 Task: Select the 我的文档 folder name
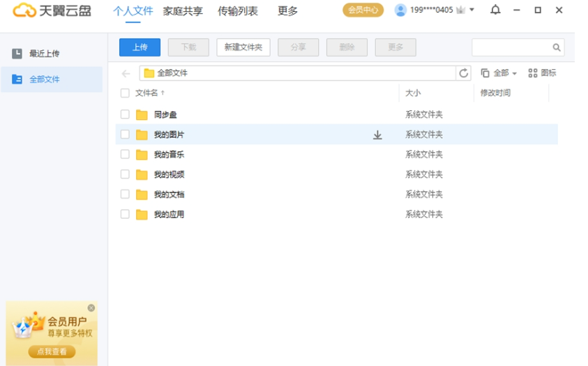169,195
